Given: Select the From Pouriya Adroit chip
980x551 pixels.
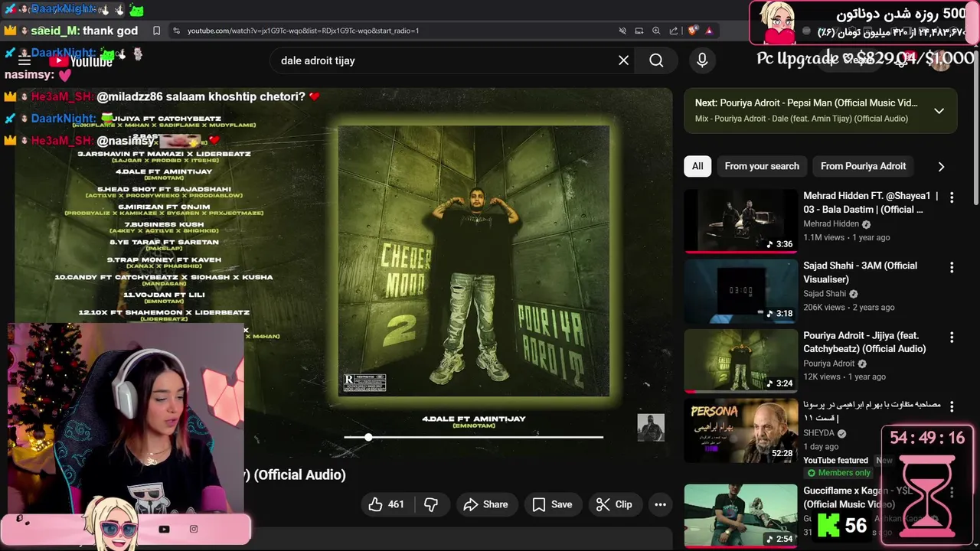Looking at the screenshot, I should tap(863, 166).
